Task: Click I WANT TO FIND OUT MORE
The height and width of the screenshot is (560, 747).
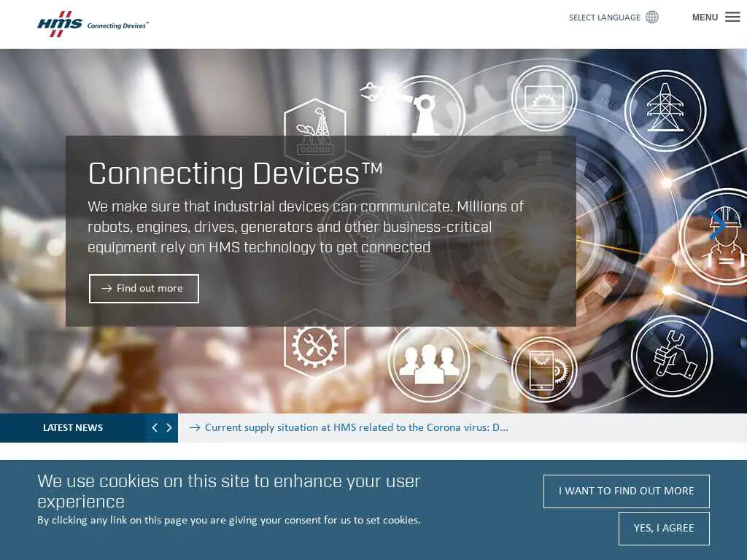Action: tap(626, 491)
